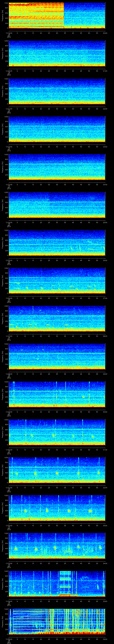Click the spectrogram panel starting at 13:20:00
114x644 pixels.
click(57, 53)
